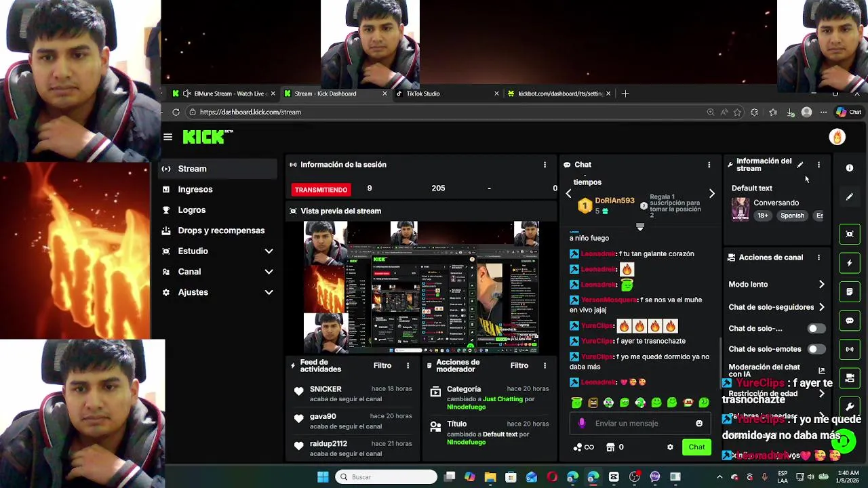Collapse the pinned leaderboard with the down chevron

[639, 227]
